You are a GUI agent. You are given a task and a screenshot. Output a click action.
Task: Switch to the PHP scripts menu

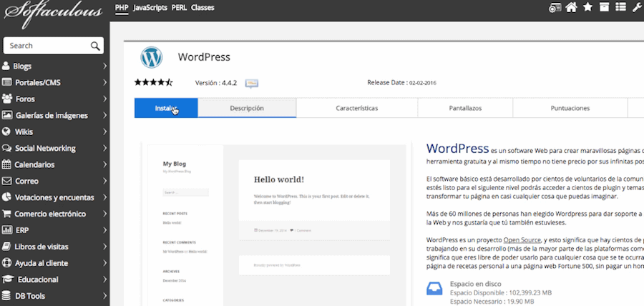[x=122, y=7]
